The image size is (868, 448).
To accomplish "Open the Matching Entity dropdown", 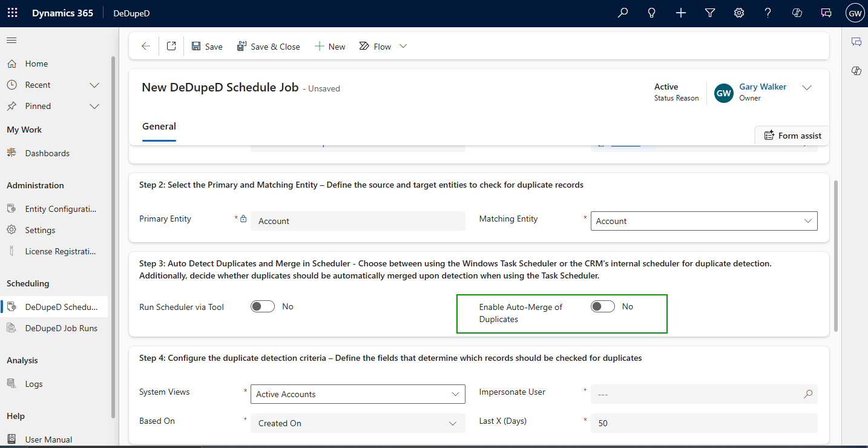I will [x=703, y=221].
